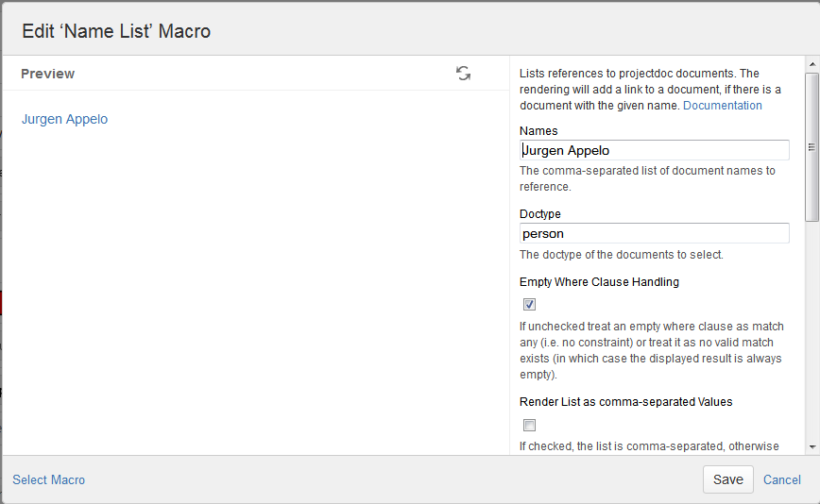Click the parameters panel scrollbar thumb

tap(811, 146)
